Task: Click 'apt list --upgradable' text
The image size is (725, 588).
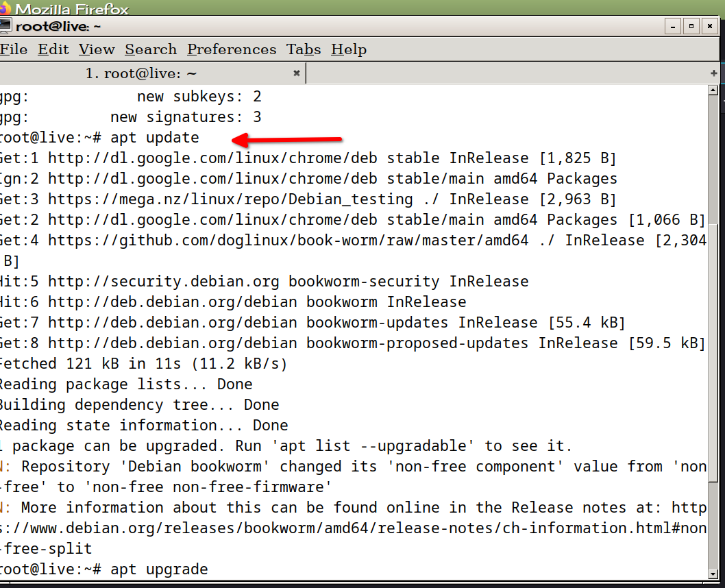Action: 373,446
